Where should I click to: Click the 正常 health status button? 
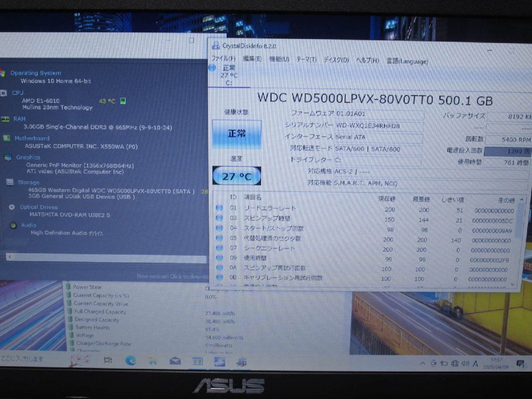pyautogui.click(x=237, y=134)
